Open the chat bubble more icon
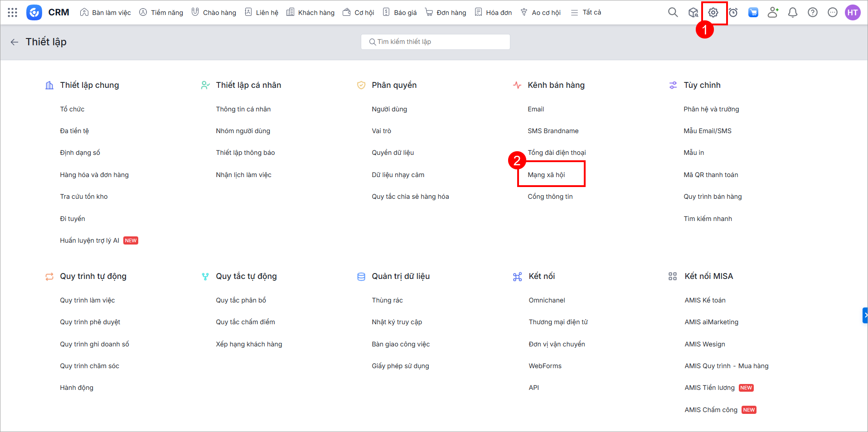The height and width of the screenshot is (432, 868). (x=832, y=13)
